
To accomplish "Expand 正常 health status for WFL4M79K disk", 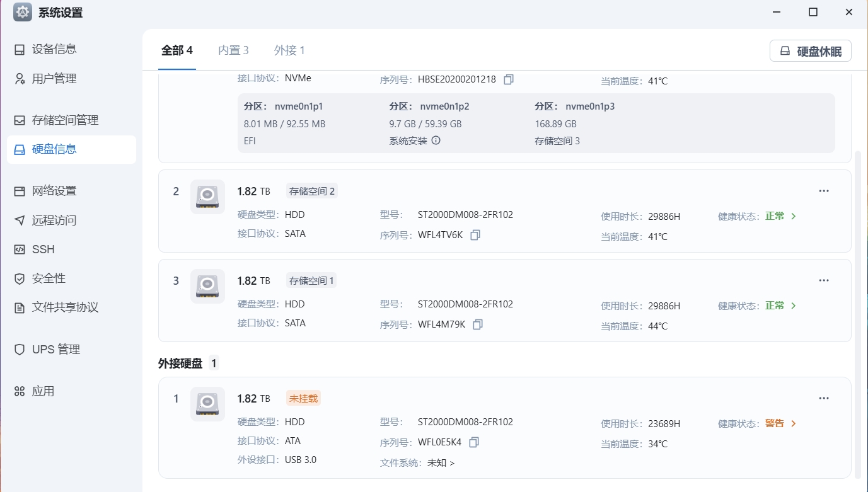I will click(x=781, y=306).
